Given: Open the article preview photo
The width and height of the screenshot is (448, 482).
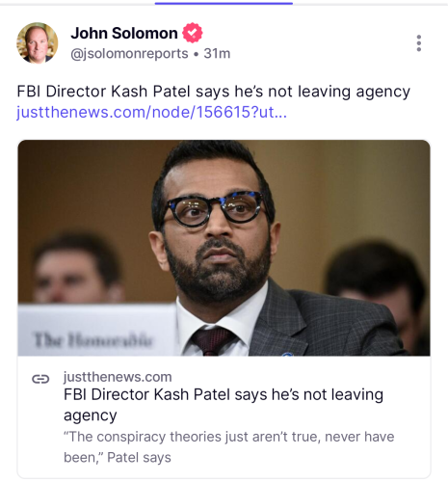Looking at the screenshot, I should (x=224, y=248).
